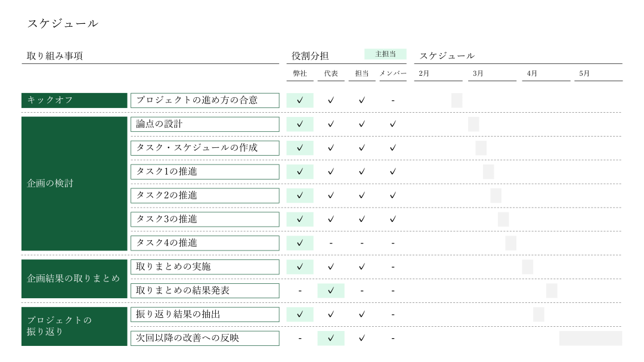Select the 弊社 checkmark for タスク4の推進
Image resolution: width=644 pixels, height=362 pixels.
point(300,243)
